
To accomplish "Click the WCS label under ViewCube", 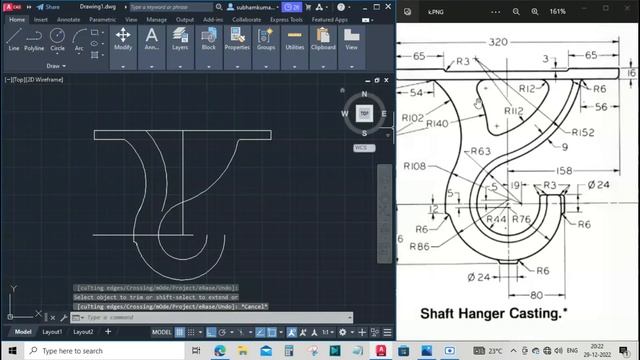I will pos(364,148).
